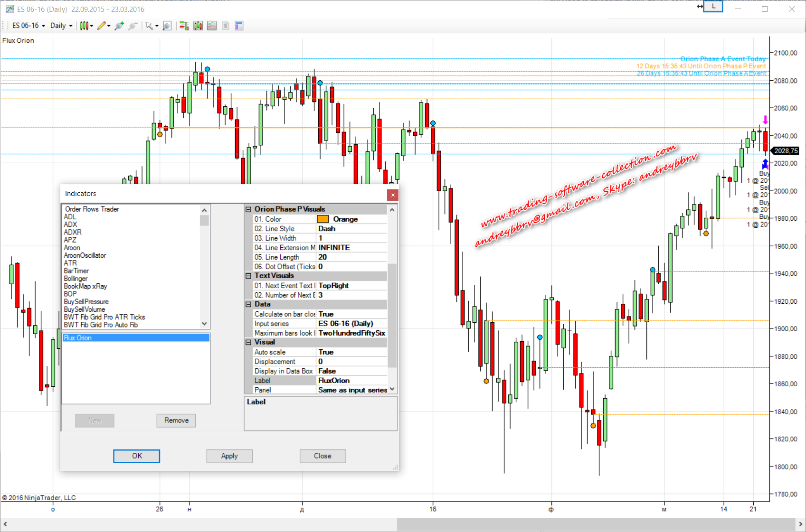Click the Orange color swatch
The height and width of the screenshot is (532, 806).
point(323,219)
